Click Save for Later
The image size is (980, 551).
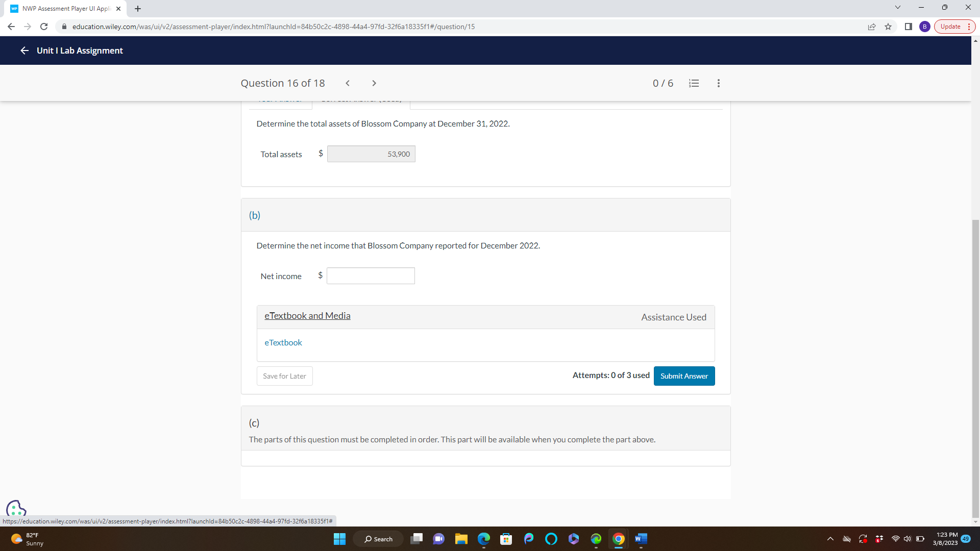pos(284,376)
